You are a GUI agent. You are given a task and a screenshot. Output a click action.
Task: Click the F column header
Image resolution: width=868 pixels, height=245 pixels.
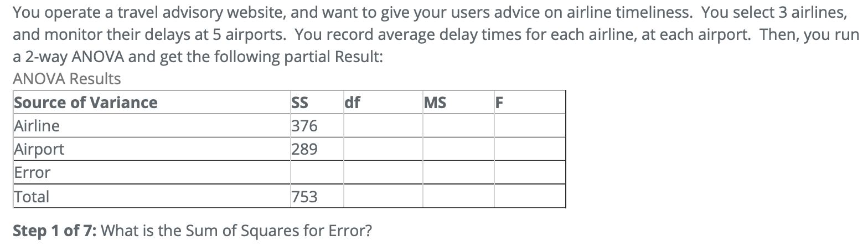500,103
